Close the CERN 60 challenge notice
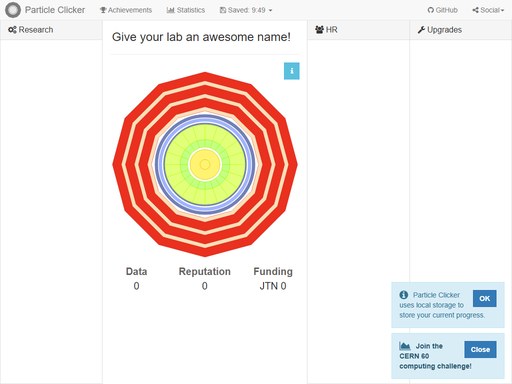 pos(480,349)
